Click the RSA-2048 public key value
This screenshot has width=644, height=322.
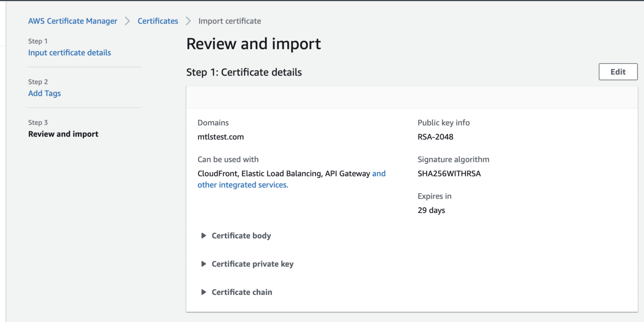pyautogui.click(x=435, y=136)
